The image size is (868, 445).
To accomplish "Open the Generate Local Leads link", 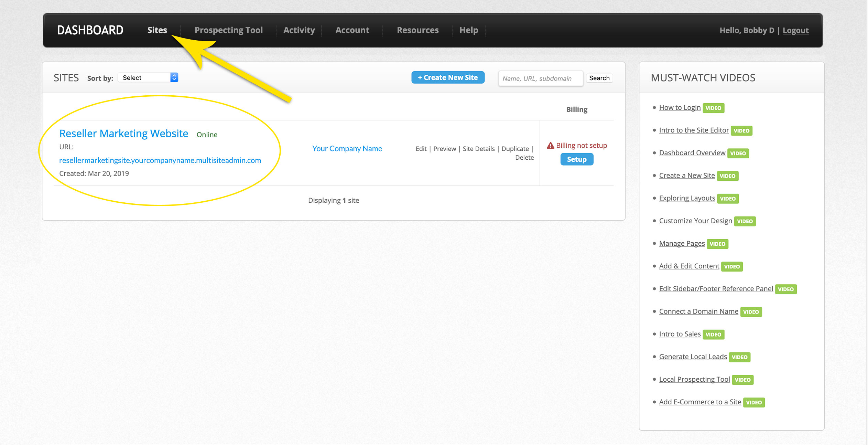I will pyautogui.click(x=693, y=357).
